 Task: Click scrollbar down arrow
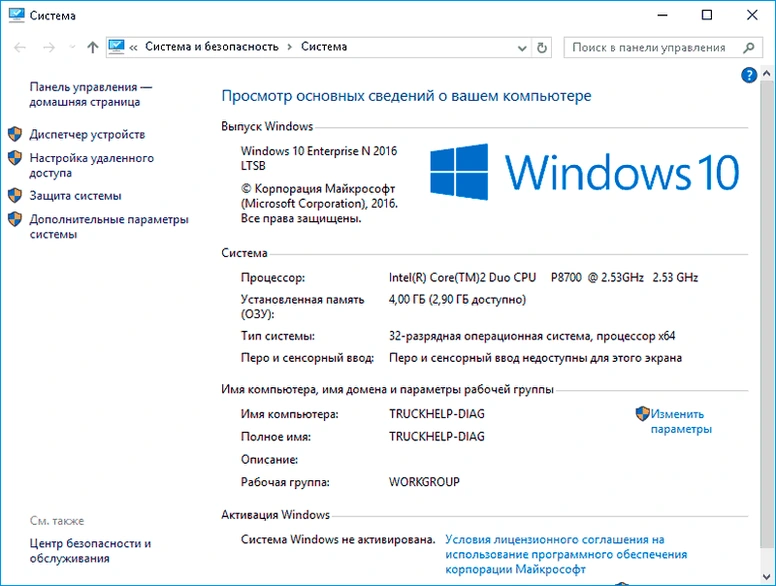coord(767,577)
